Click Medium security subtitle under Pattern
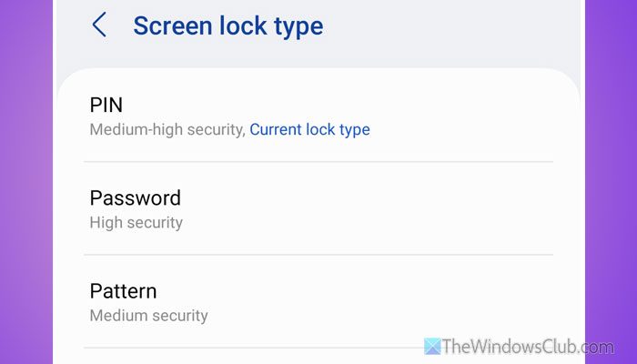The image size is (637, 364). coord(148,316)
